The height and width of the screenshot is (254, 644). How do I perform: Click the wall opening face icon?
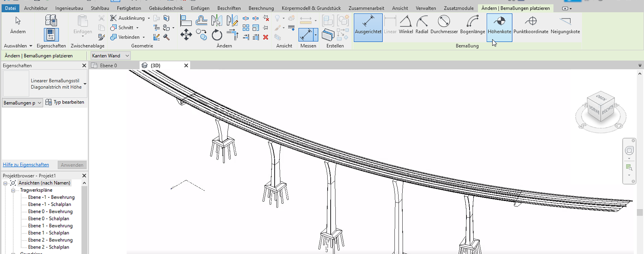point(166,18)
